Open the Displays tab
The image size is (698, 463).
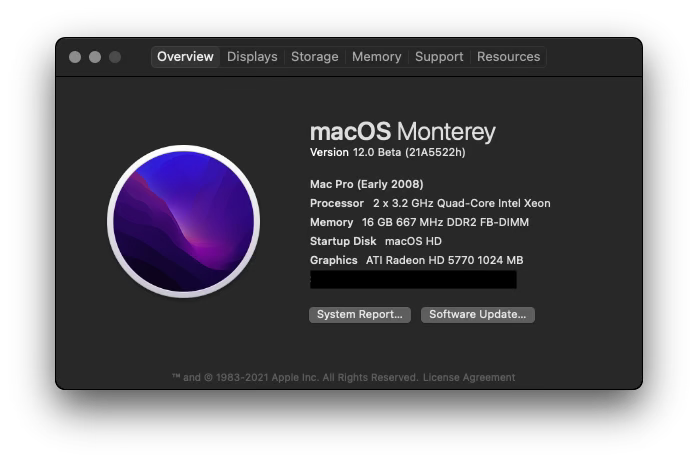pos(252,57)
